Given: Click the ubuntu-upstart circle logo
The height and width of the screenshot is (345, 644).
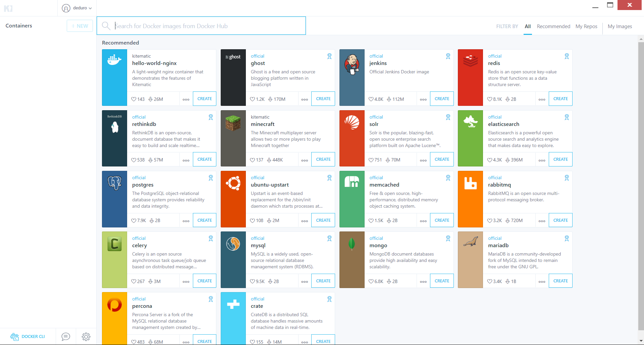Looking at the screenshot, I should click(233, 183).
